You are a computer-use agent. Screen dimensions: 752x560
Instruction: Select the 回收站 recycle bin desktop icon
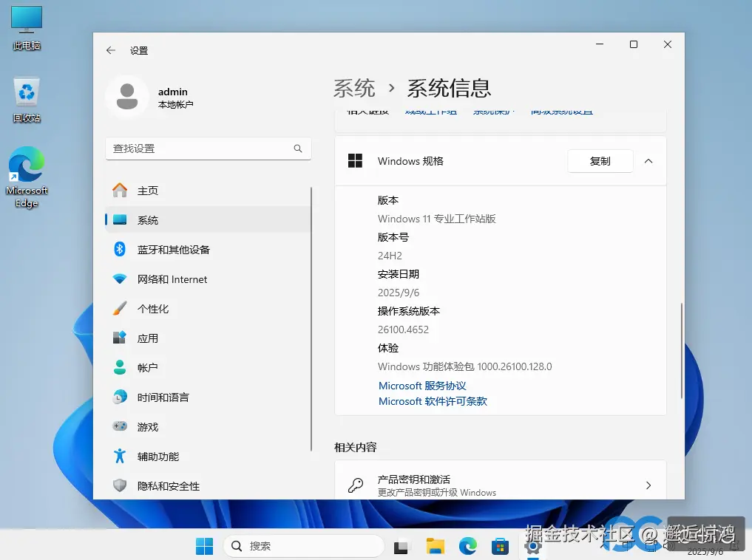(27, 100)
